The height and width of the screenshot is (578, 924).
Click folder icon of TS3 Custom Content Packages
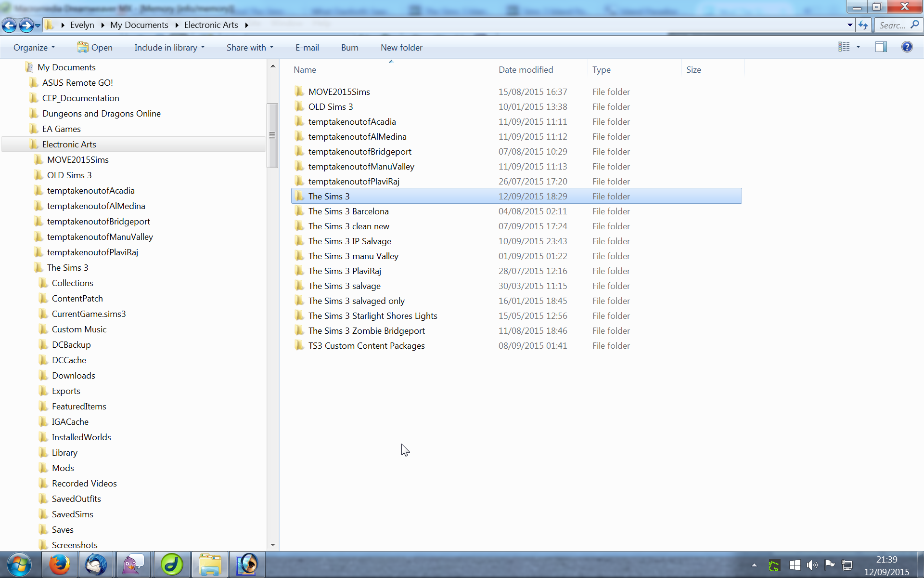tap(299, 345)
